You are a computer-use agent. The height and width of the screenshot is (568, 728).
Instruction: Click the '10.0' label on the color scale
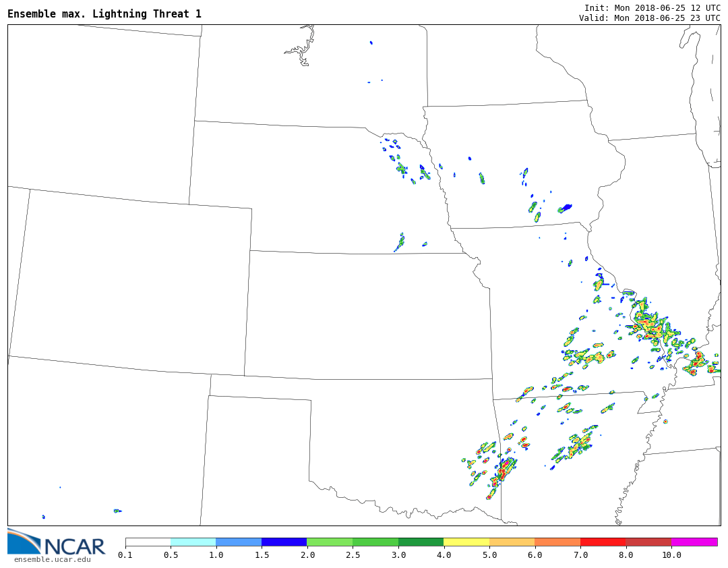pyautogui.click(x=671, y=555)
